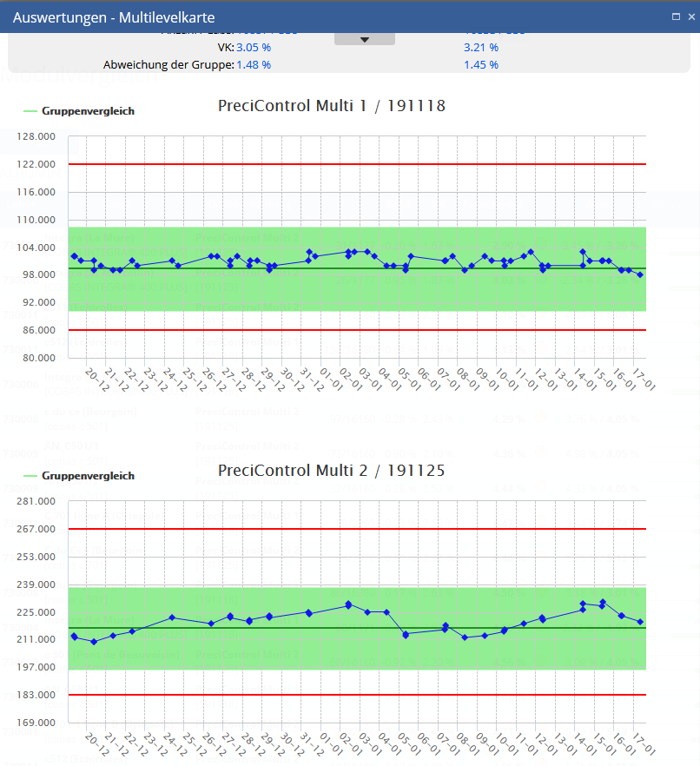Click 17-01 date label under Multi 1 chart
The height and width of the screenshot is (766, 700).
pos(644,380)
